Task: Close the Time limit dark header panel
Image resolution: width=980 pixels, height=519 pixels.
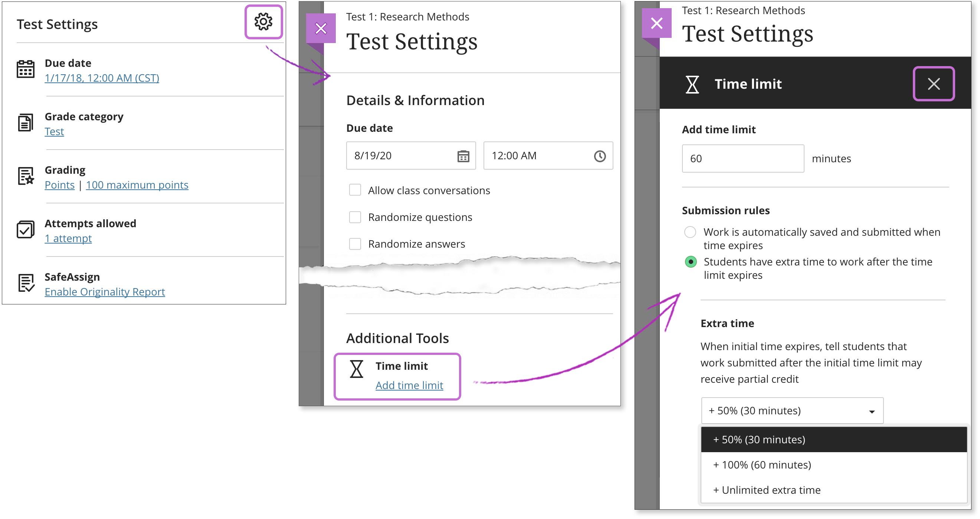Action: [934, 84]
